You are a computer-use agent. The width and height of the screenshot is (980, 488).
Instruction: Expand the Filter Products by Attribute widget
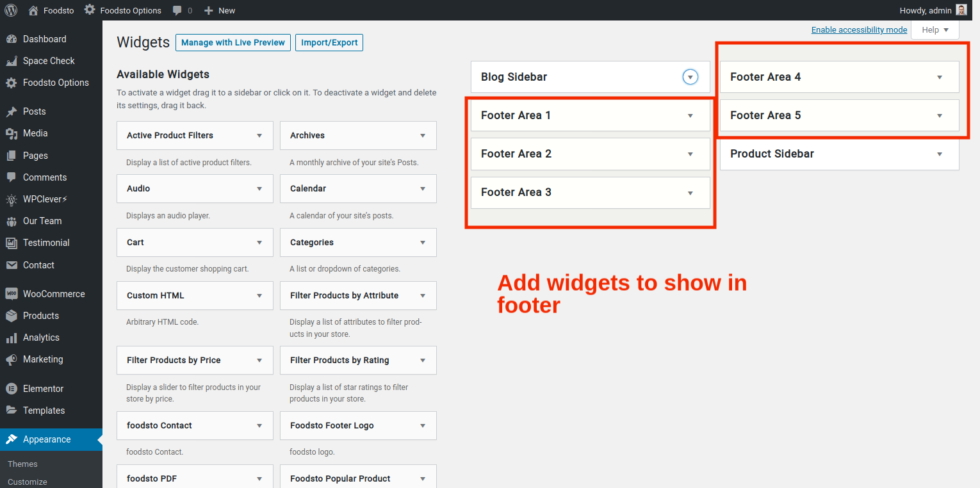pos(423,296)
